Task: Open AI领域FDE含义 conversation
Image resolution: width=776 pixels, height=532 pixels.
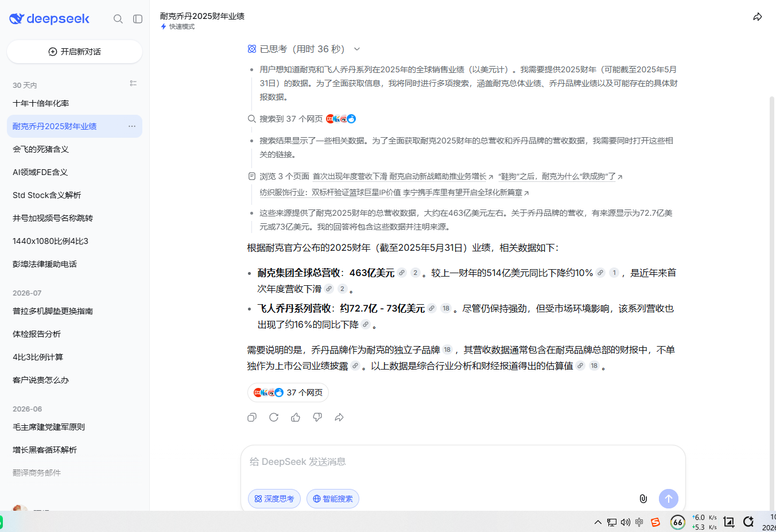Action: tap(75, 172)
